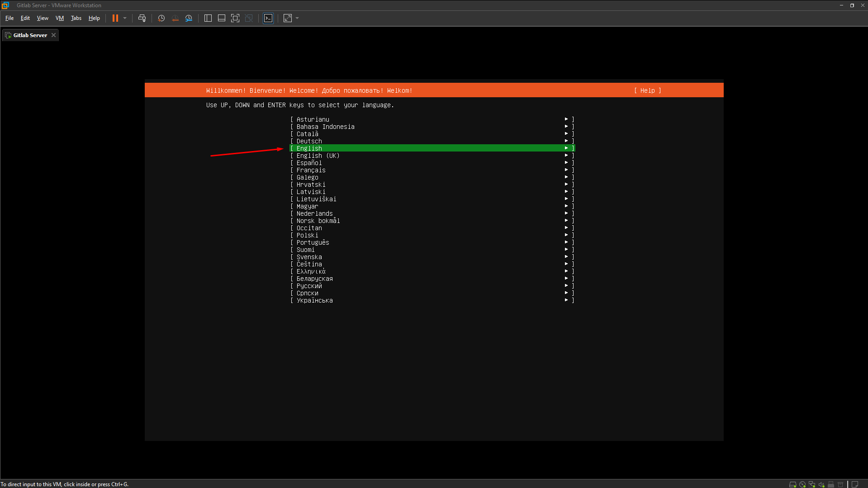Toggle the thumbnail bar view
The image size is (868, 488).
point(222,18)
